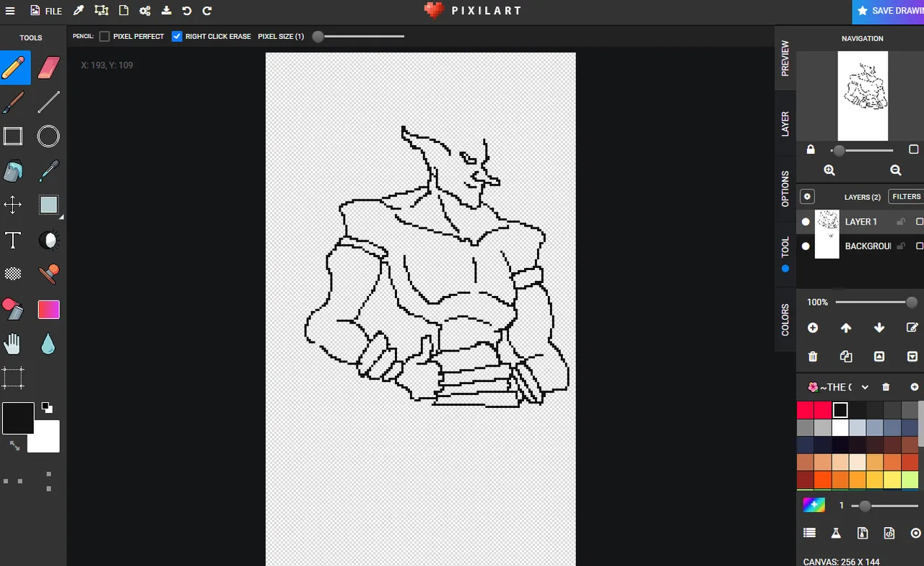Zoom out using the navigation magnifier minus
924x566 pixels.
896,170
